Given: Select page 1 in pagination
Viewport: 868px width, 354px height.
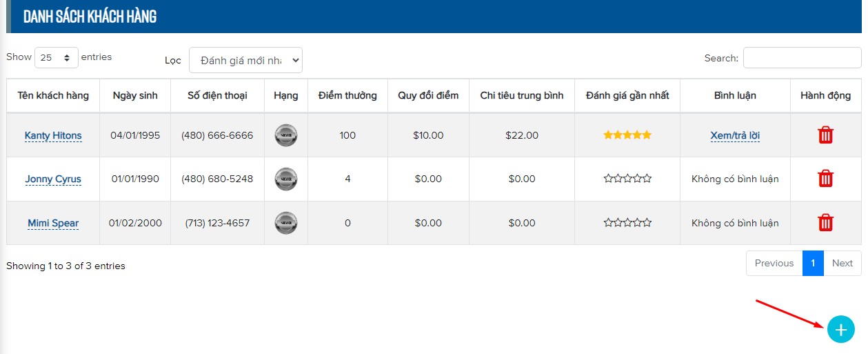Looking at the screenshot, I should tap(813, 263).
